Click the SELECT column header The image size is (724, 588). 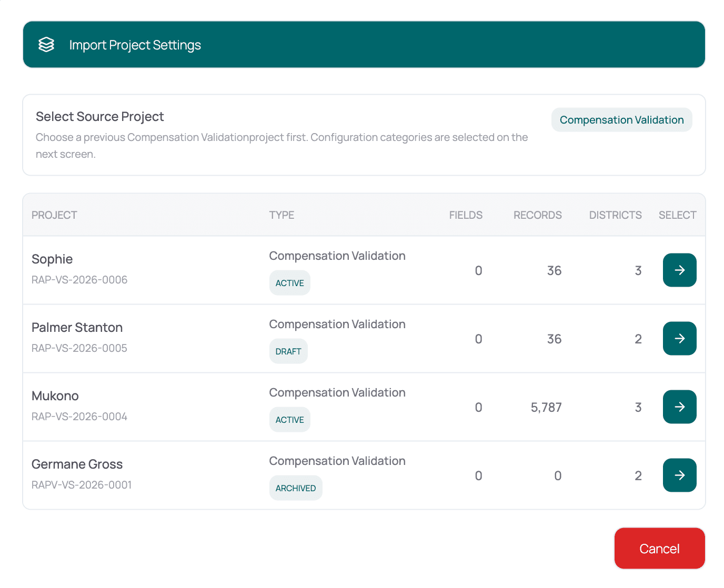tap(677, 215)
